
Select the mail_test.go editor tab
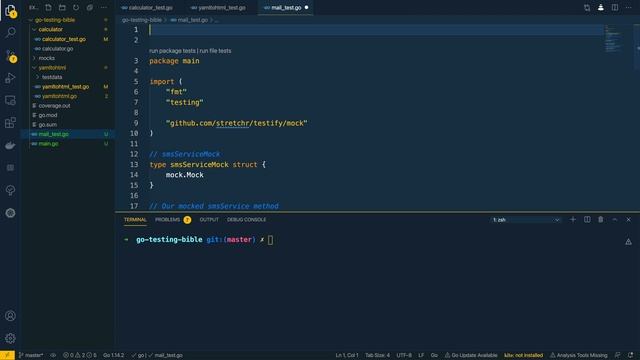point(286,7)
